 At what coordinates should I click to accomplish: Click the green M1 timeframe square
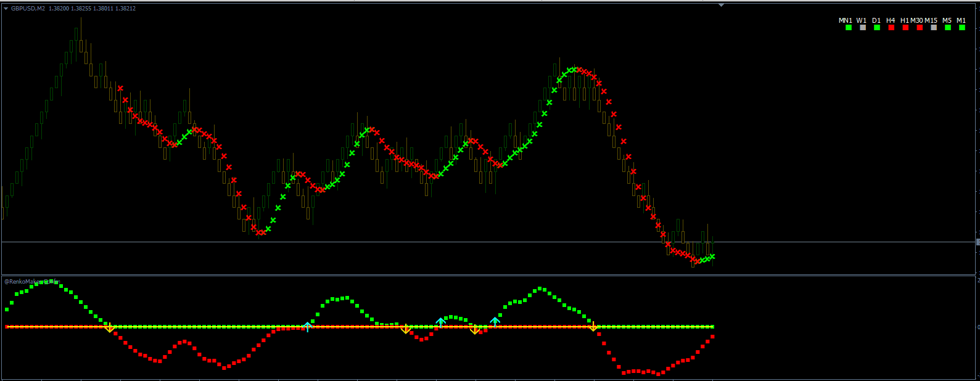962,27
